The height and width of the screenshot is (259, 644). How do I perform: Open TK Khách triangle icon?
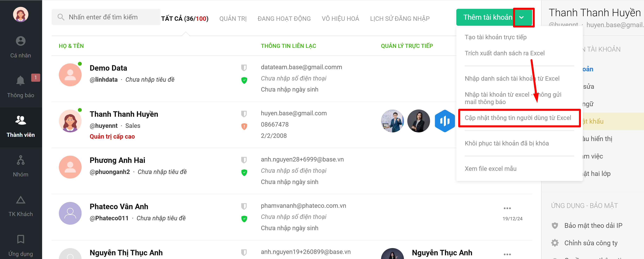[20, 200]
